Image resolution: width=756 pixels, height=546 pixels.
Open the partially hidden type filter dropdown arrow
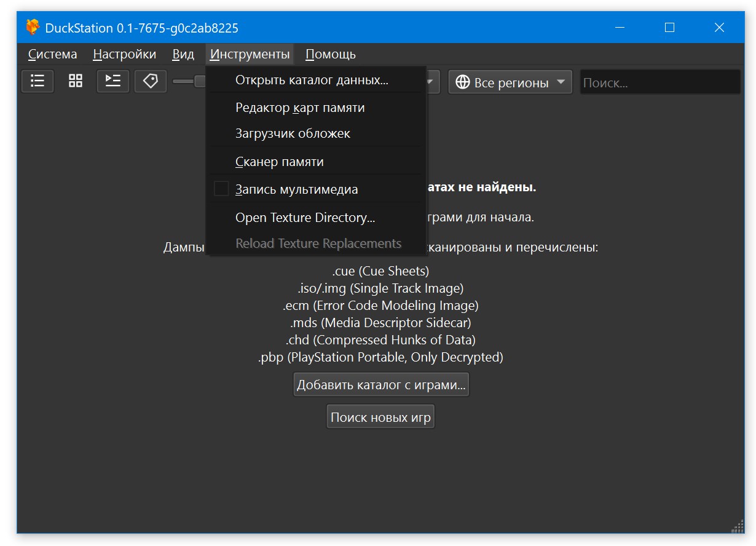tap(431, 82)
